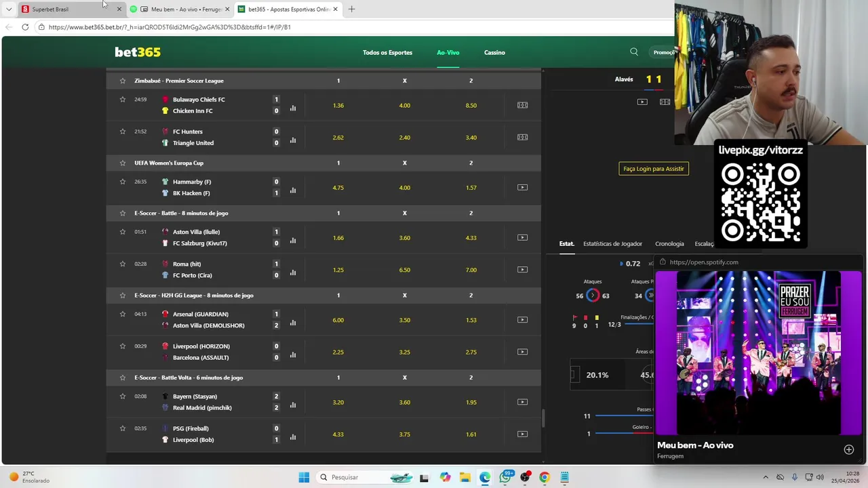Open pitch view icon for FC Hunters match
This screenshot has height=488, width=868.
coord(522,137)
